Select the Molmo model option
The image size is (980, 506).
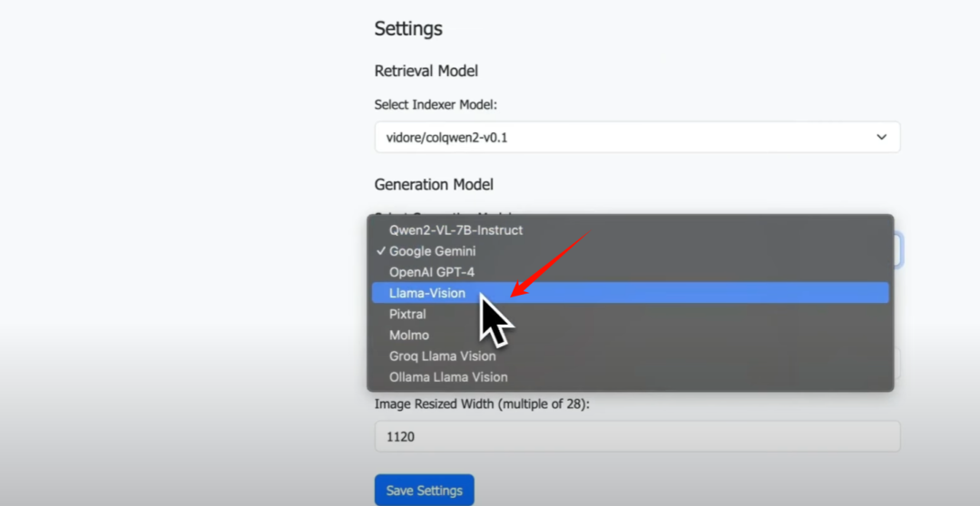[x=409, y=335]
